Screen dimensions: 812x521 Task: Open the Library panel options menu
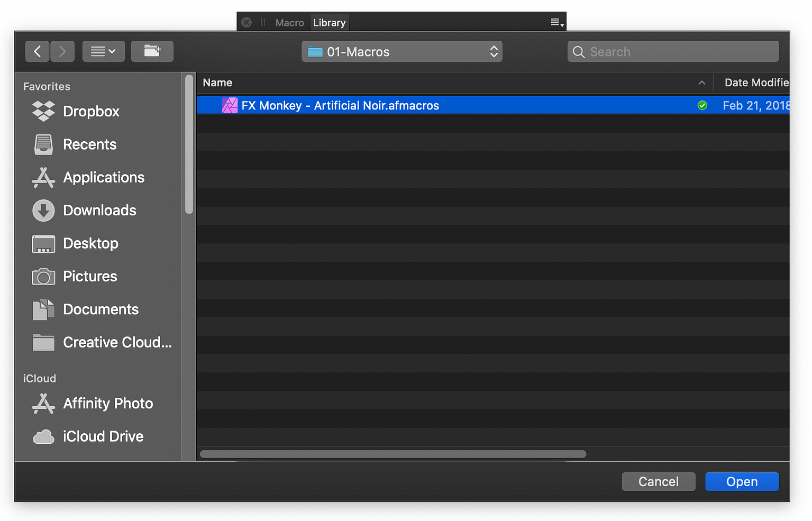point(557,23)
